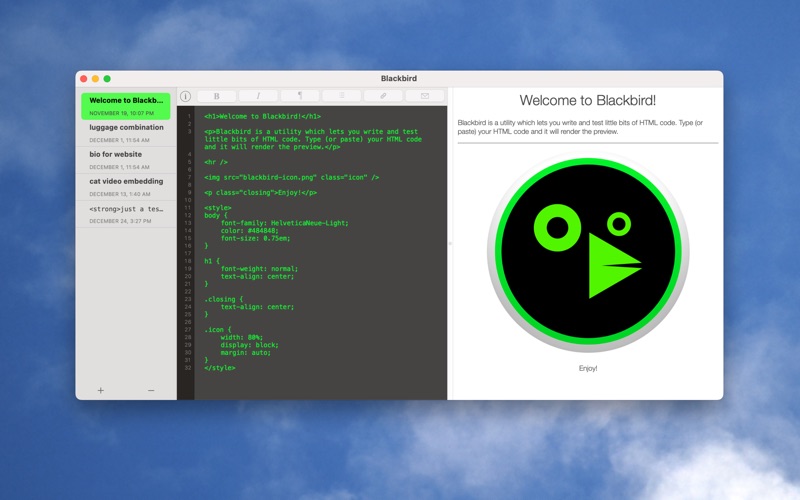Image resolution: width=800 pixels, height=500 pixels.
Task: Click the Blackbird bird icon image in the preview
Action: point(588,254)
